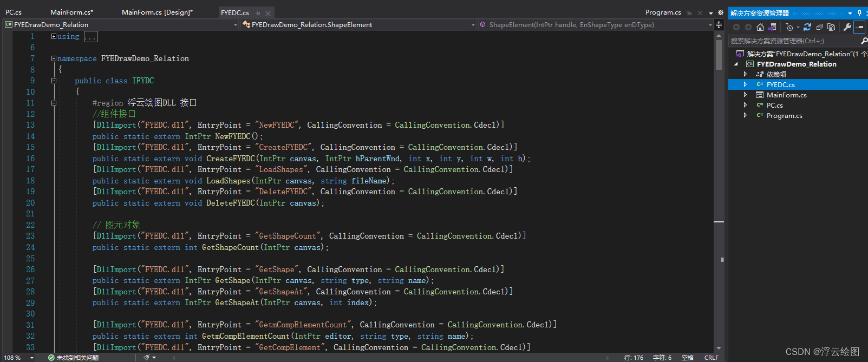Open type dropdown FYEDrawDemo_Relation.ShapeElement
The width and height of the screenshot is (868, 362).
tap(359, 25)
